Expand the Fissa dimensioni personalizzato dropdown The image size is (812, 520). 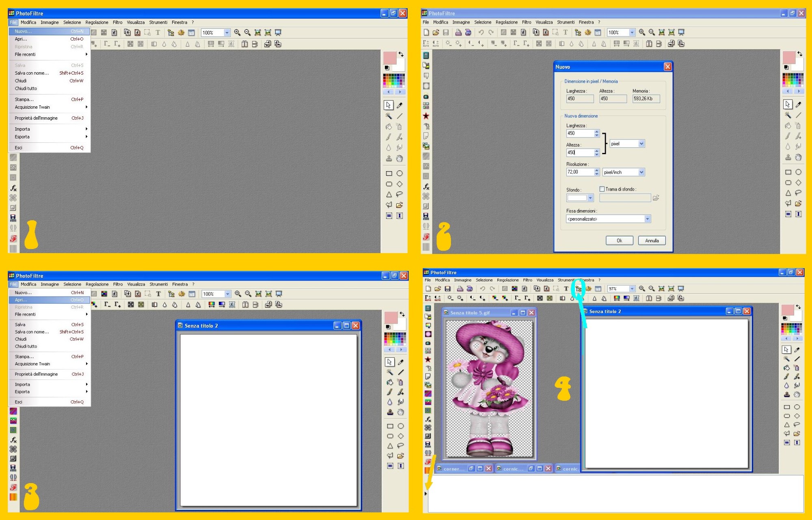click(647, 219)
